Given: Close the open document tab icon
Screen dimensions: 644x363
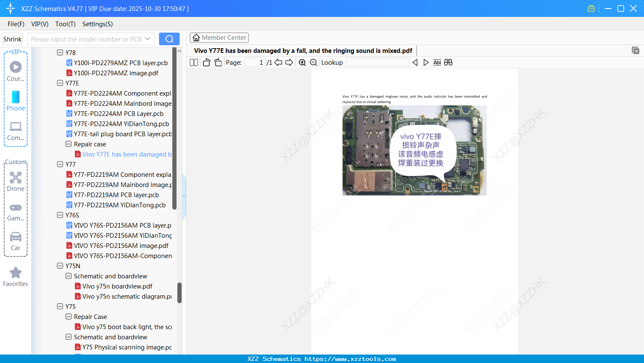Looking at the screenshot, I should pyautogui.click(x=635, y=50).
